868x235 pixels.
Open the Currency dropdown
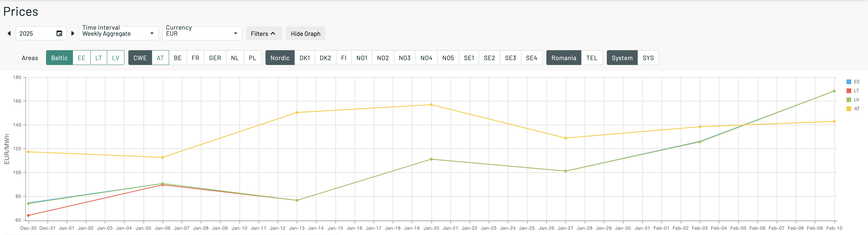pos(202,33)
